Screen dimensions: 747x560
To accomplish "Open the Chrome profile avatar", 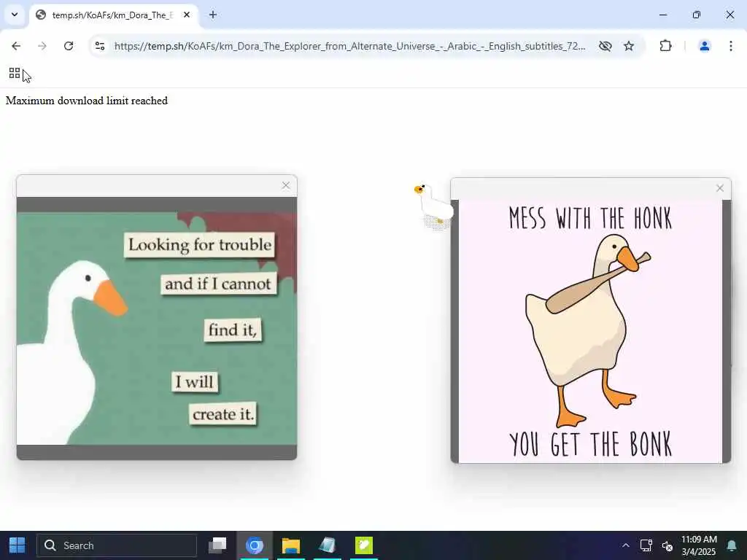I will [x=704, y=46].
